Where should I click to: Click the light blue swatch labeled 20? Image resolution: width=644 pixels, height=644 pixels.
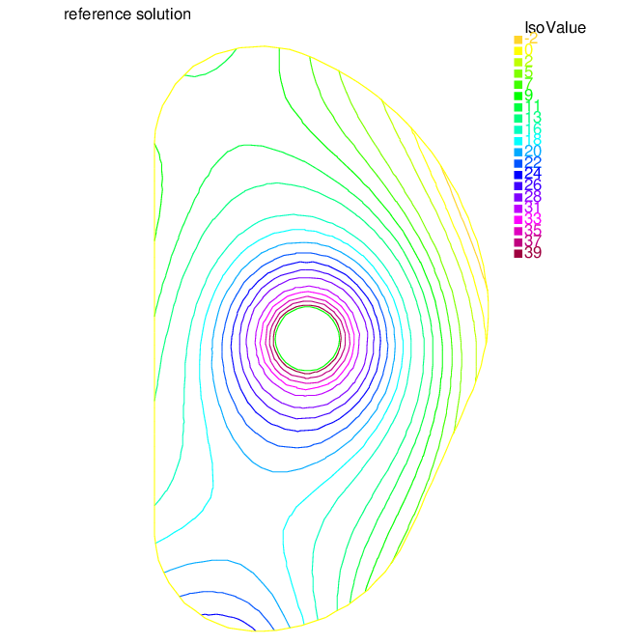click(518, 152)
